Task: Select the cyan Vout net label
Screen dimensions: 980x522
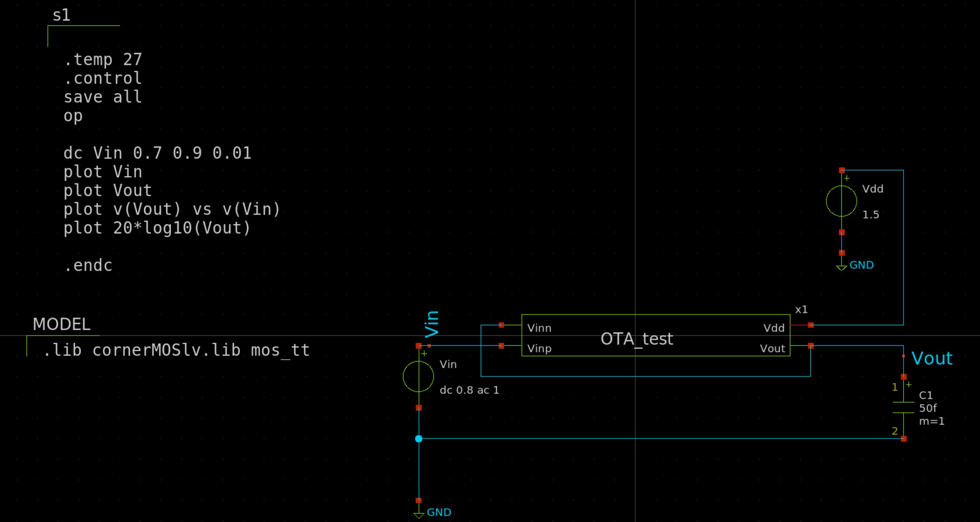Action: tap(932, 358)
